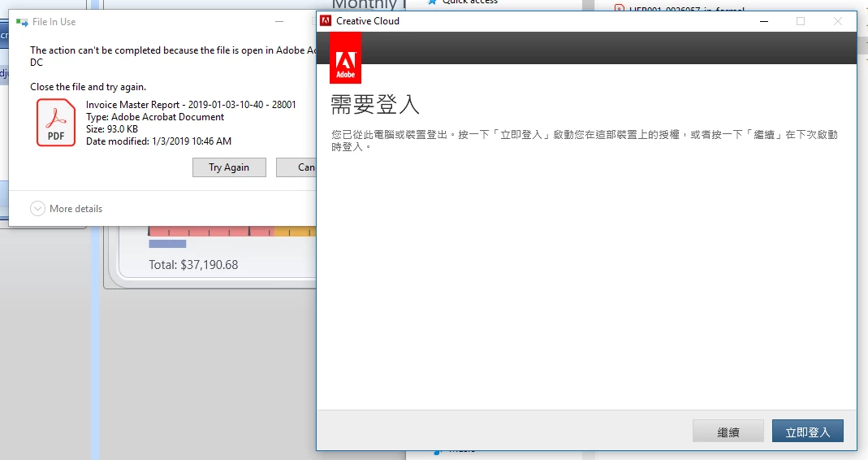Image resolution: width=868 pixels, height=460 pixels.
Task: Close the Creative Cloud window
Action: coord(838,21)
